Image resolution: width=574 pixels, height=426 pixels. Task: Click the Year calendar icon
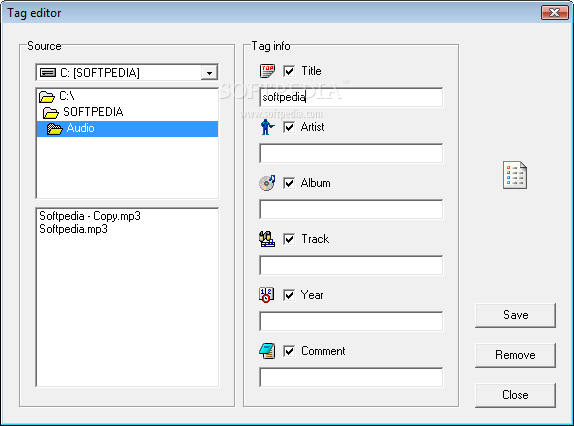coord(266,295)
